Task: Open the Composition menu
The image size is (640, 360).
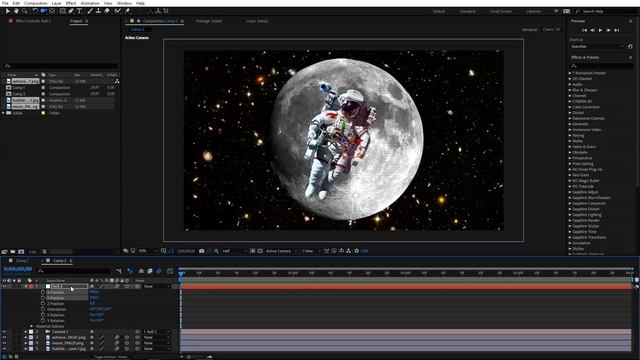Action: click(x=36, y=3)
